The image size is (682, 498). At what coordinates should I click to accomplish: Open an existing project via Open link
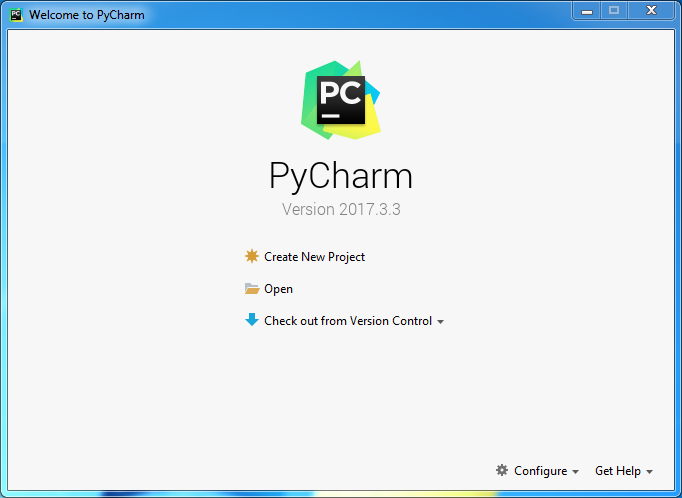point(278,289)
